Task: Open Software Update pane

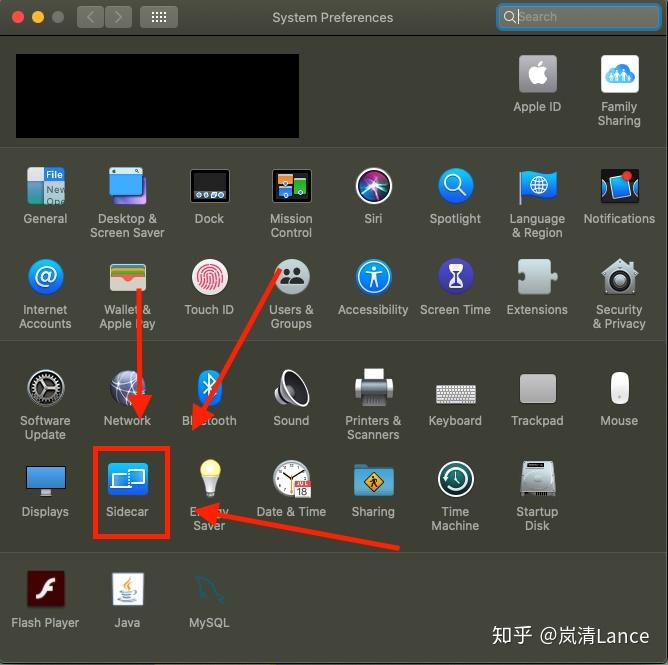Action: [x=46, y=388]
